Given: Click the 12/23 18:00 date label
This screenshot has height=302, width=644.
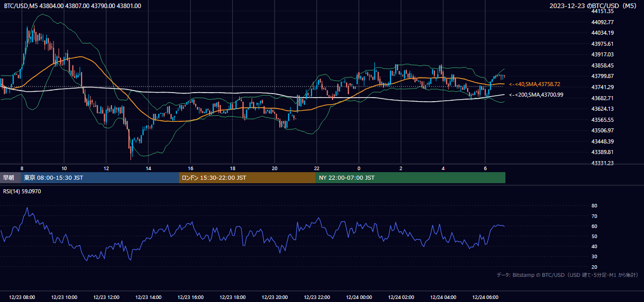Looking at the screenshot, I should [232, 297].
